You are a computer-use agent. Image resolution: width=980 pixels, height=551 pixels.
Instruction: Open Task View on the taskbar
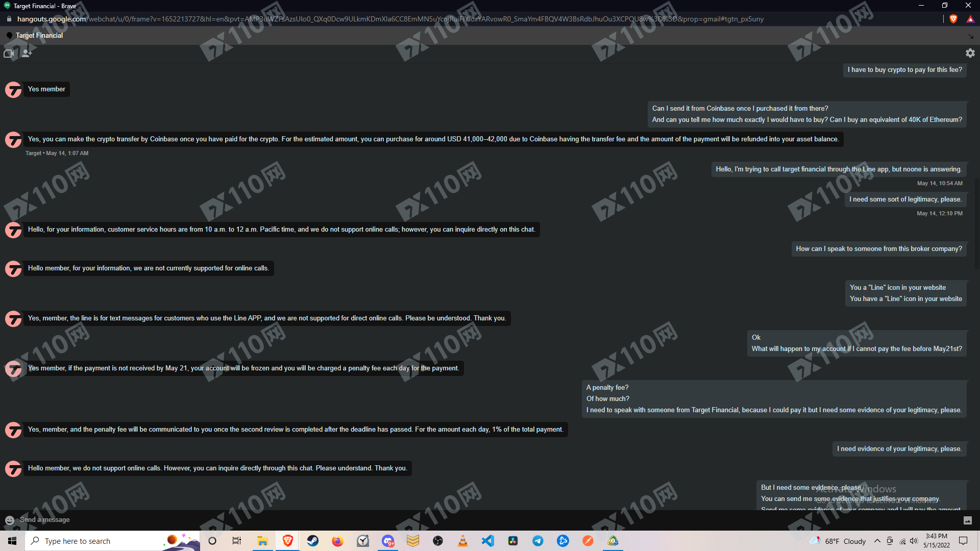coord(237,541)
